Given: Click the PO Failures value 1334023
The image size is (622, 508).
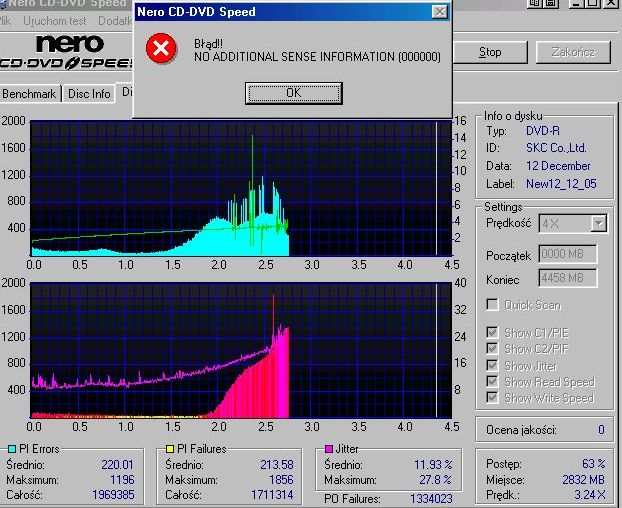Looking at the screenshot, I should [x=431, y=498].
